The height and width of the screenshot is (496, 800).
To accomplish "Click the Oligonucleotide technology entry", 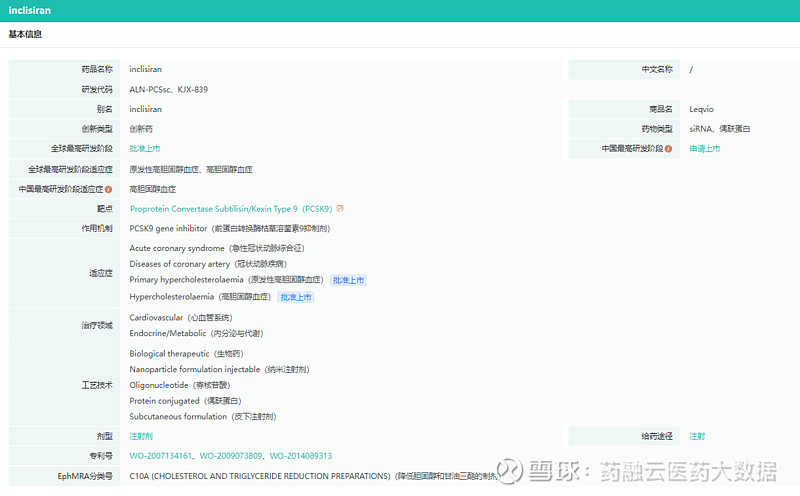I will (x=180, y=385).
